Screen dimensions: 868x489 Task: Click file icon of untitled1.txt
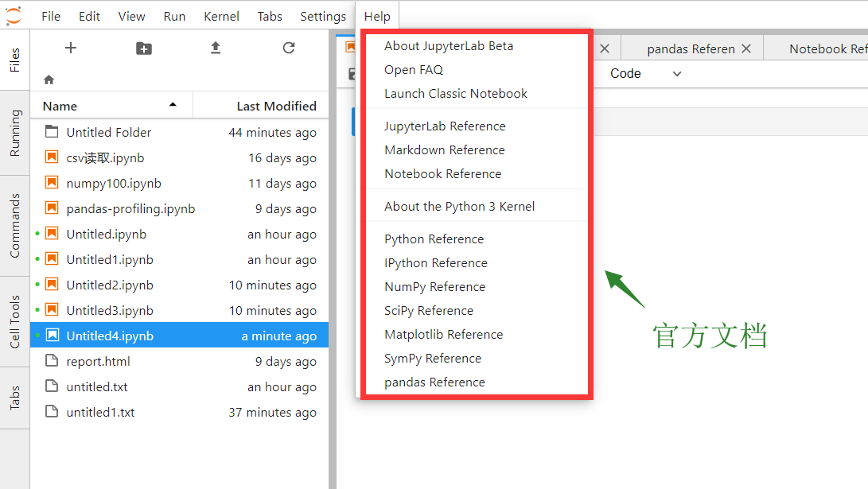coord(52,412)
